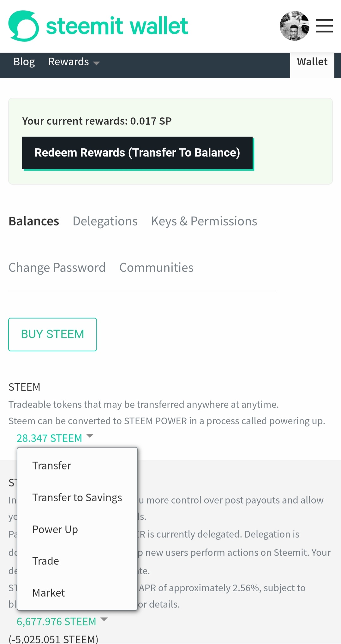Open the hamburger menu

[324, 26]
